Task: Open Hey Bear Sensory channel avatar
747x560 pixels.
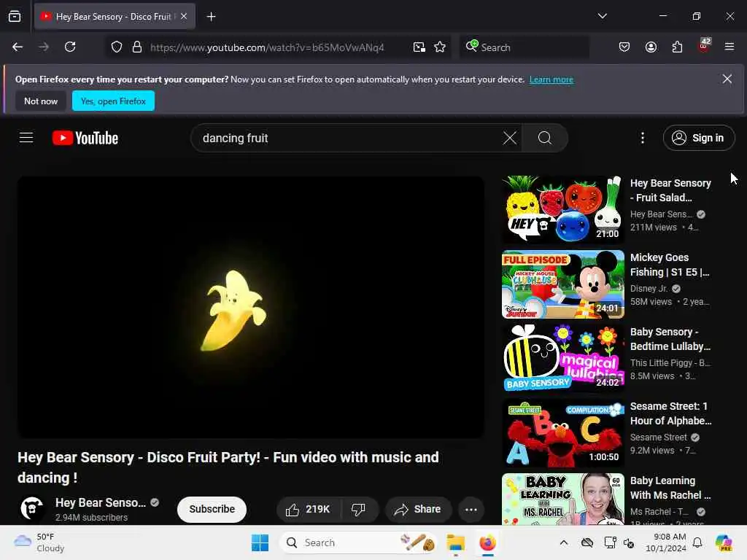Action: 32,508
